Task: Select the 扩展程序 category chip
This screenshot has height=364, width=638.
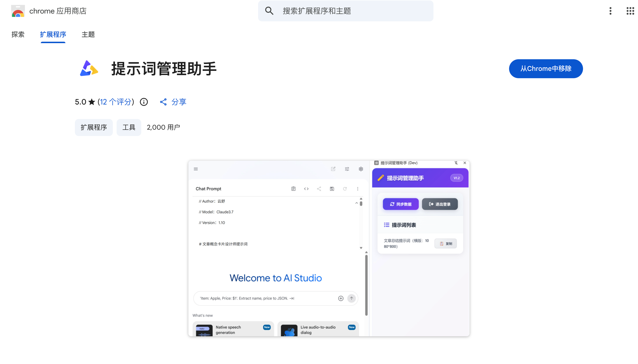Action: point(94,127)
